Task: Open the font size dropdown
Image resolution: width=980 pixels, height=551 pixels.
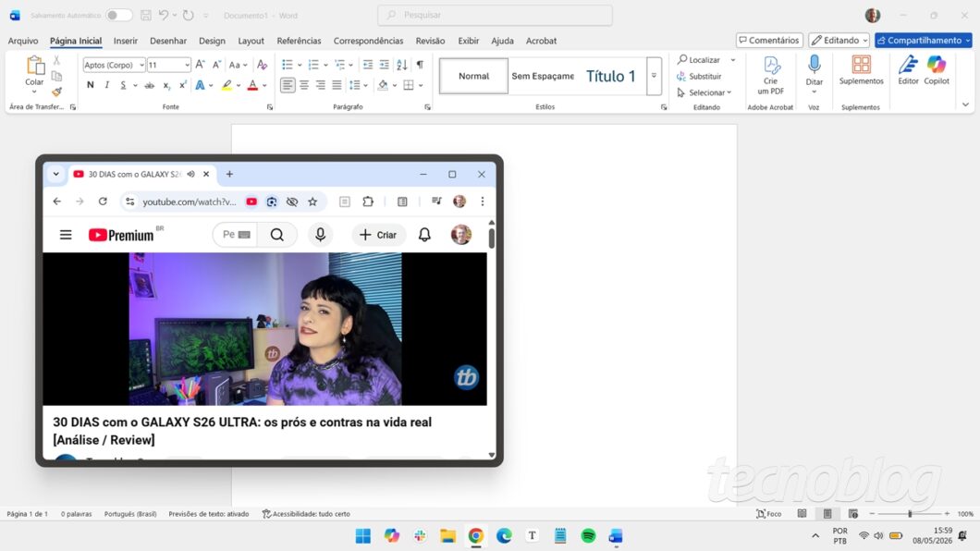Action: (186, 65)
